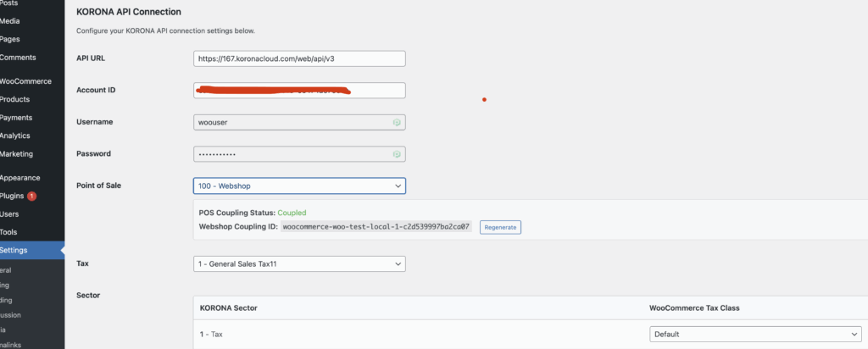Open the Media menu item
Screen dimensions: 868x349
pos(9,21)
